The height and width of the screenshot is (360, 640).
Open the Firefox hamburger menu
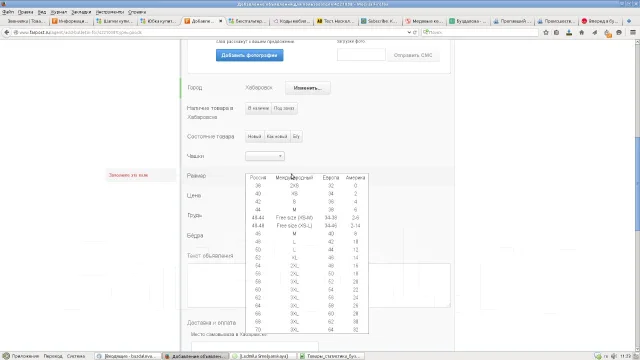click(x=633, y=32)
